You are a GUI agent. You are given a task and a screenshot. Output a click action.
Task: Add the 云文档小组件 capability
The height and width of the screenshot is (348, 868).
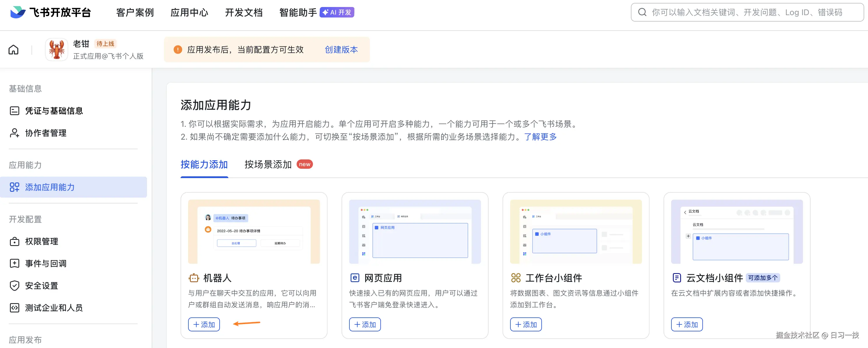(687, 324)
